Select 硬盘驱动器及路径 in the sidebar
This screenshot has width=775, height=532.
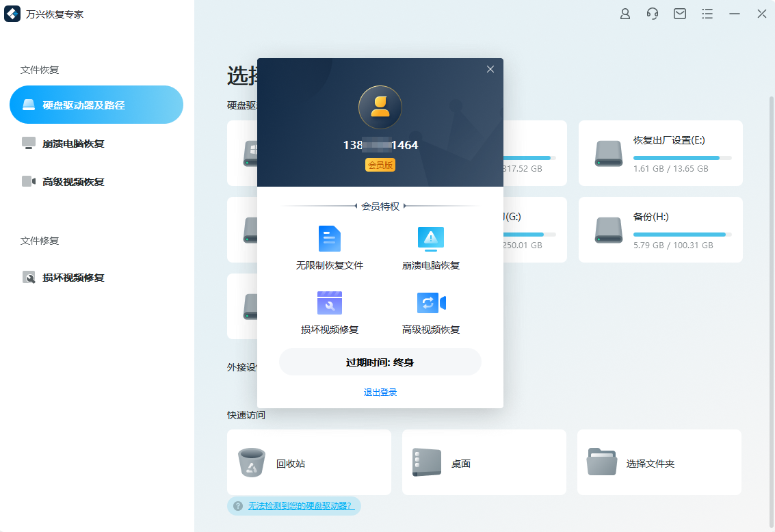click(96, 105)
